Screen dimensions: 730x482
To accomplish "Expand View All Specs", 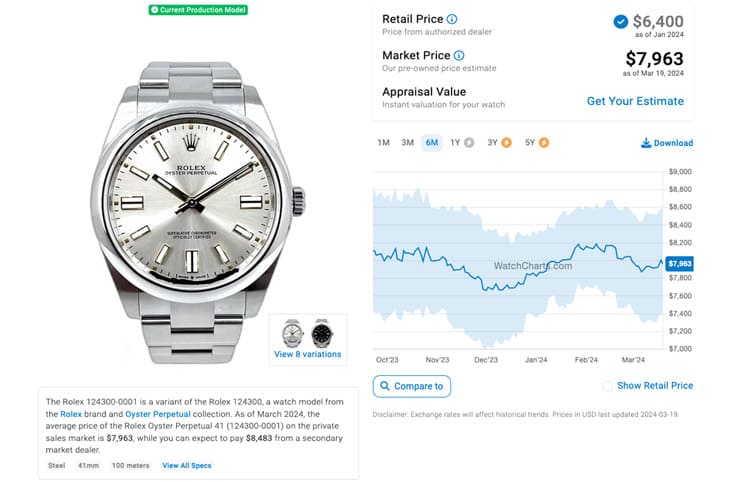I will pyautogui.click(x=187, y=465).
